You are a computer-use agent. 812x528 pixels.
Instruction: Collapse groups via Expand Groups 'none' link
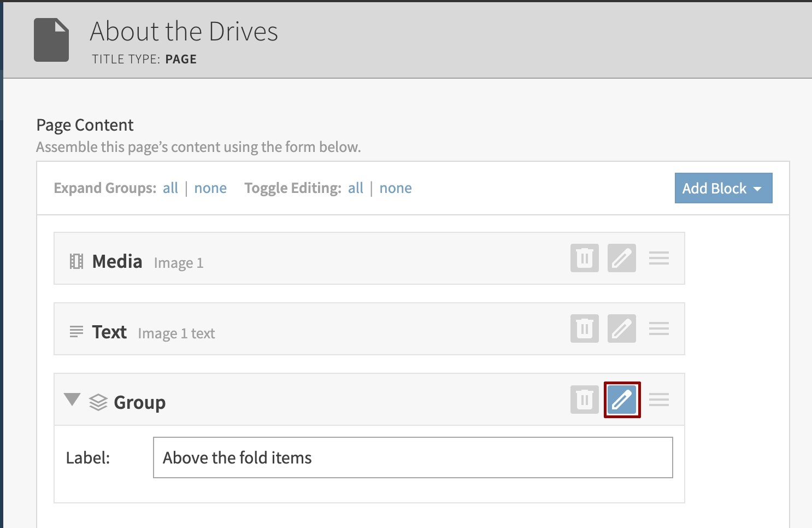pyautogui.click(x=210, y=188)
